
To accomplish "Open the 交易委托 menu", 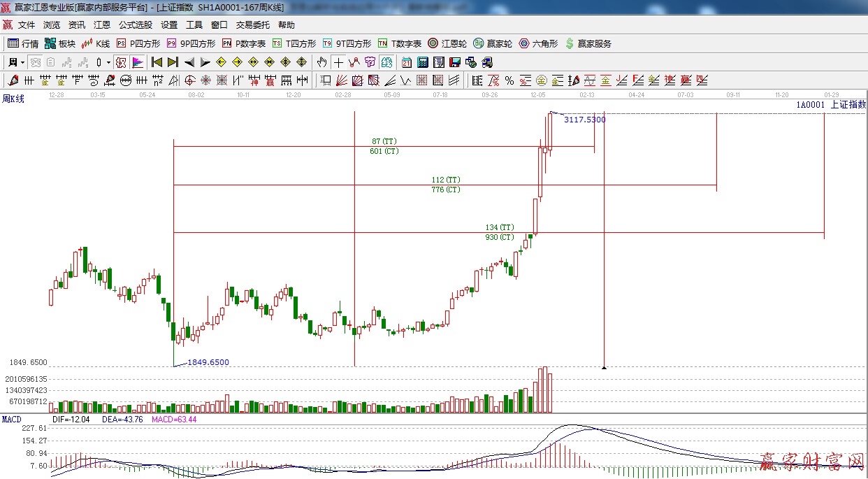I will pos(252,24).
